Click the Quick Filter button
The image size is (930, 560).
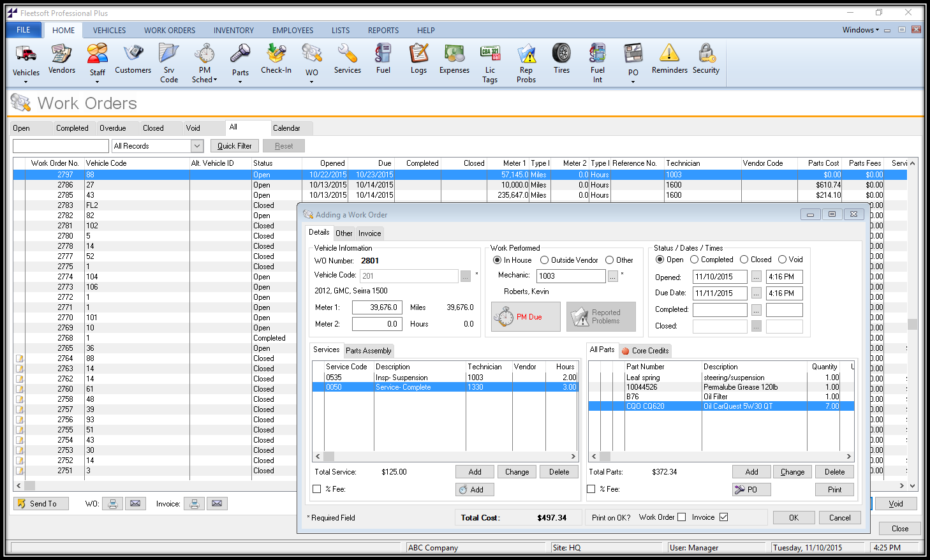click(x=235, y=146)
